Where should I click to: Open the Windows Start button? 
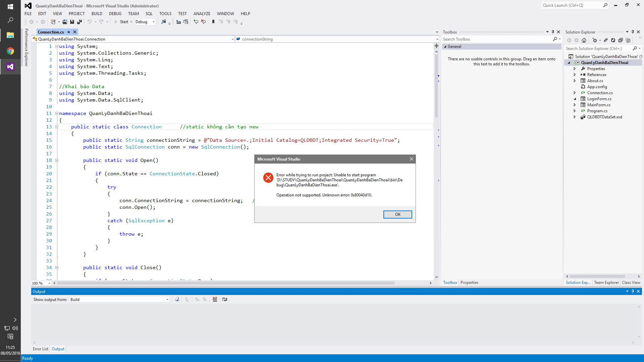(x=10, y=6)
